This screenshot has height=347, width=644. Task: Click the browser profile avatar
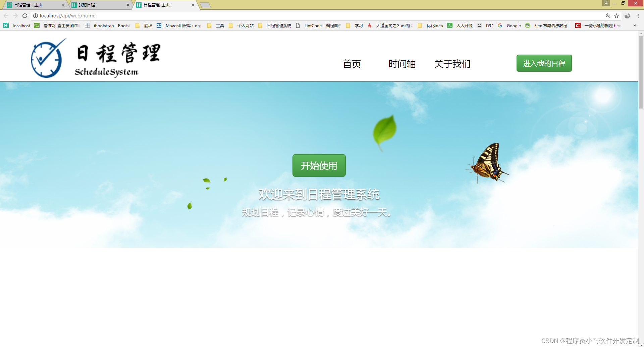click(x=606, y=3)
